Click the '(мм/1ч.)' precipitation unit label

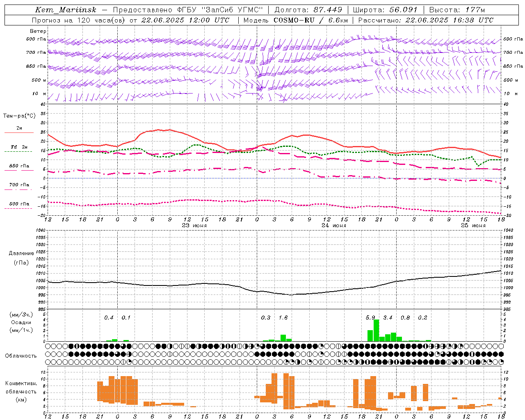point(21,330)
